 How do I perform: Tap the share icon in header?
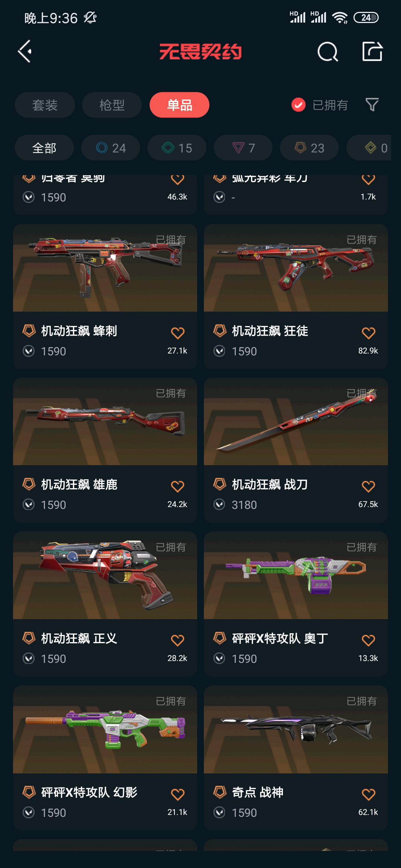[x=372, y=51]
